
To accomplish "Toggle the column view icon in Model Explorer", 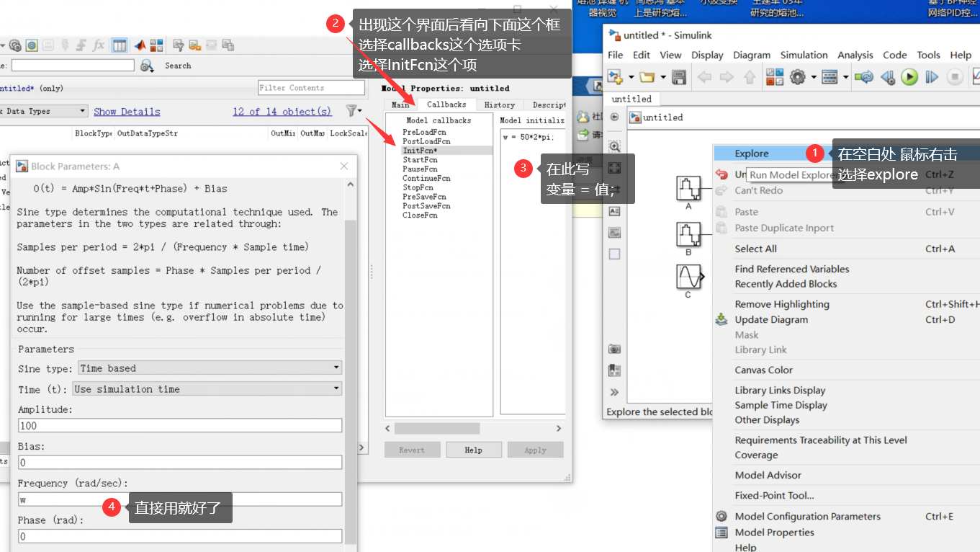I will (120, 45).
